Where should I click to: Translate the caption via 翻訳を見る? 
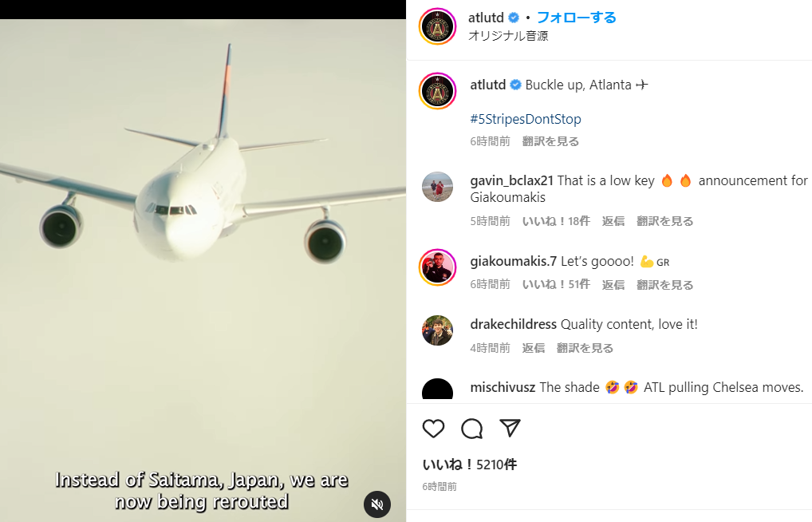click(x=550, y=141)
